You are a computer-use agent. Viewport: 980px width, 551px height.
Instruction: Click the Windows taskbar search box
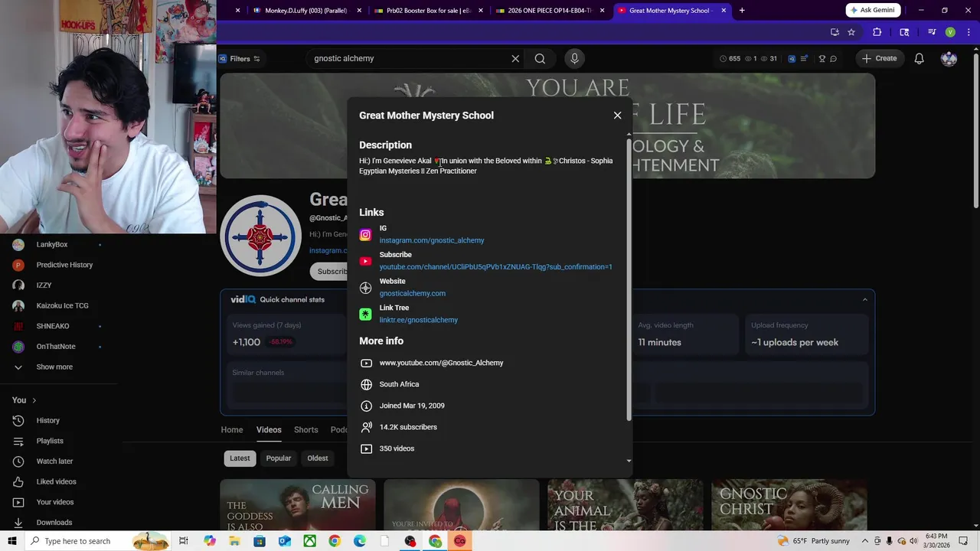tap(96, 541)
